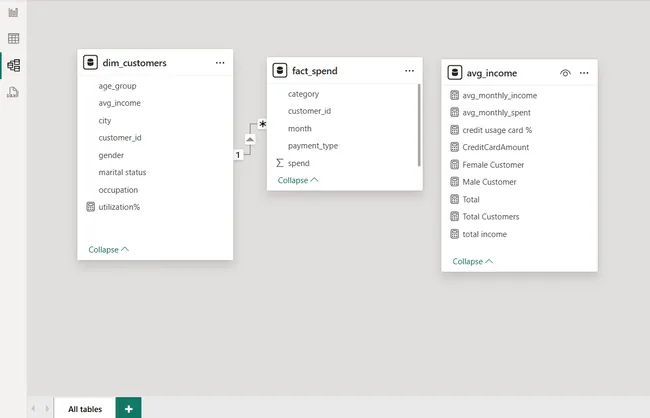Viewport: 650px width, 418px height.
Task: Select avg_income field in dim_customers
Action: (119, 103)
